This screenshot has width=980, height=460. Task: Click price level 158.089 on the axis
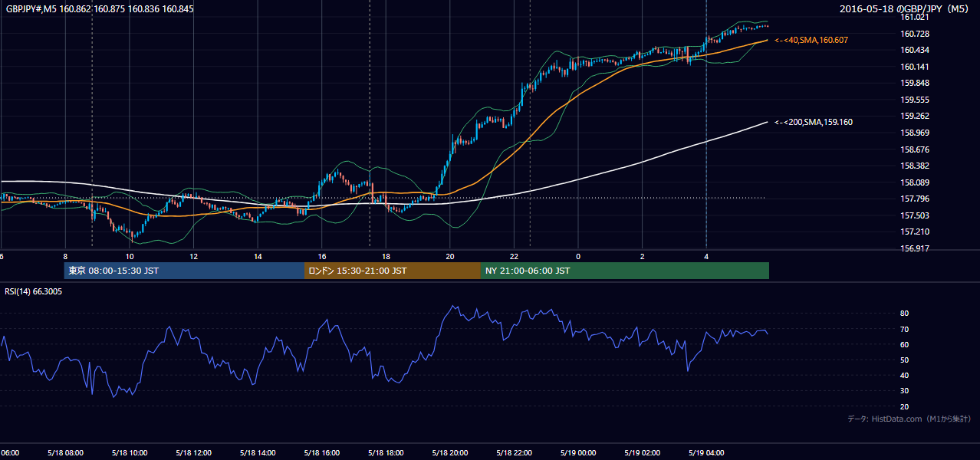[x=915, y=182]
